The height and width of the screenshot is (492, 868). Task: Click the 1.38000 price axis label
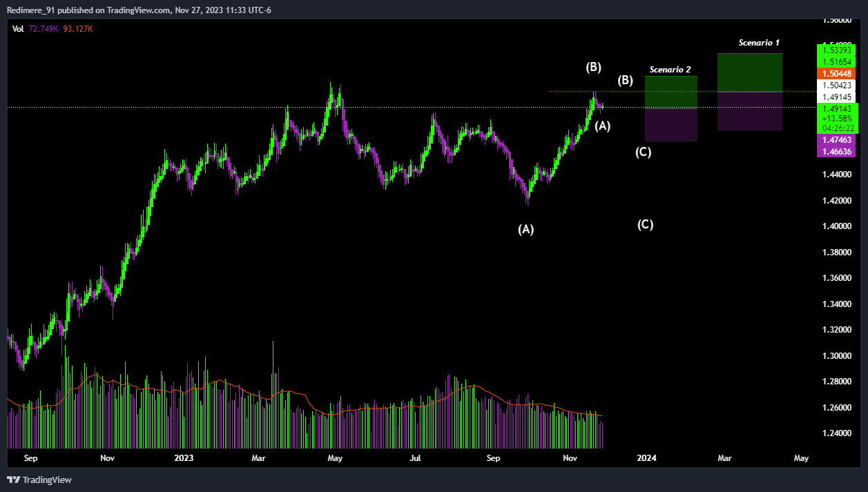tap(836, 253)
